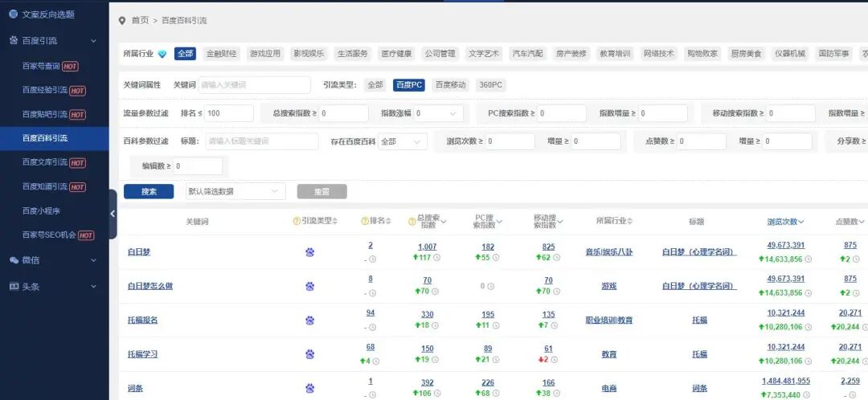
Task: Select 百度移动 traffic type
Action: 451,84
